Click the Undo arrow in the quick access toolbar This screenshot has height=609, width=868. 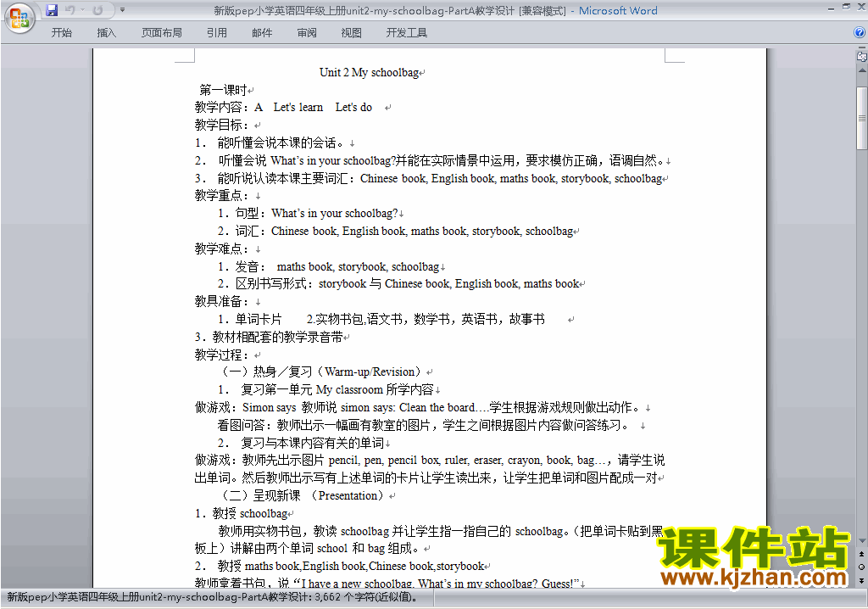pyautogui.click(x=70, y=10)
